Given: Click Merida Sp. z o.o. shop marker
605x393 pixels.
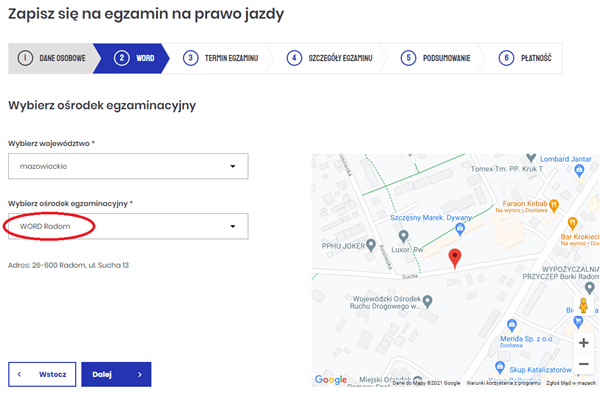Looking at the screenshot, I should (x=512, y=326).
